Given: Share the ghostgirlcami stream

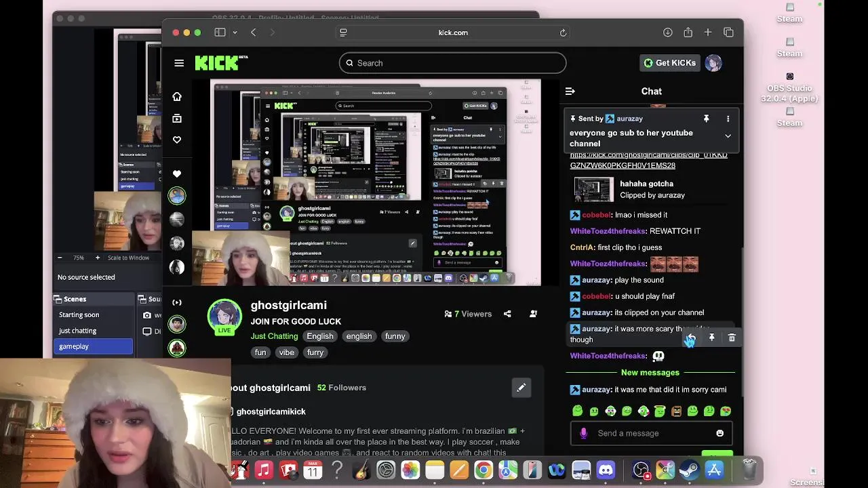Looking at the screenshot, I should coord(507,314).
